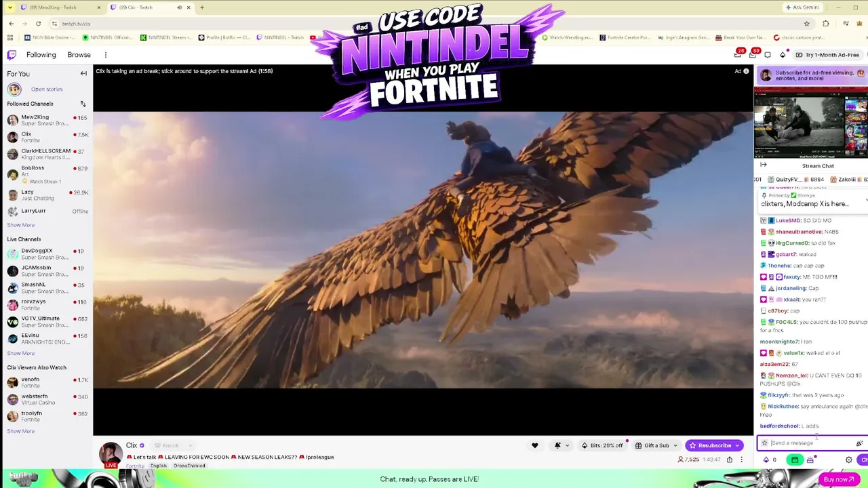The width and height of the screenshot is (868, 488).
Task: Open the browser extensions puzzle icon
Action: [x=825, y=24]
